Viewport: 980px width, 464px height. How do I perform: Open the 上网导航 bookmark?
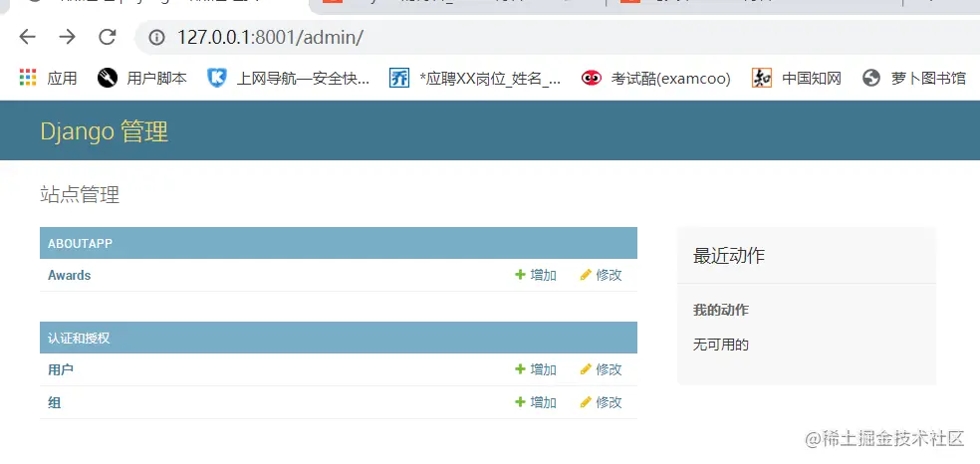[289, 78]
